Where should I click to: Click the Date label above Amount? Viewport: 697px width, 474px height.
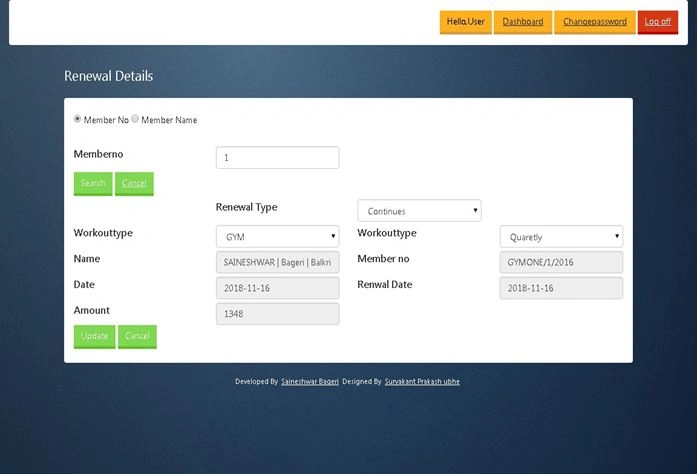pos(84,285)
